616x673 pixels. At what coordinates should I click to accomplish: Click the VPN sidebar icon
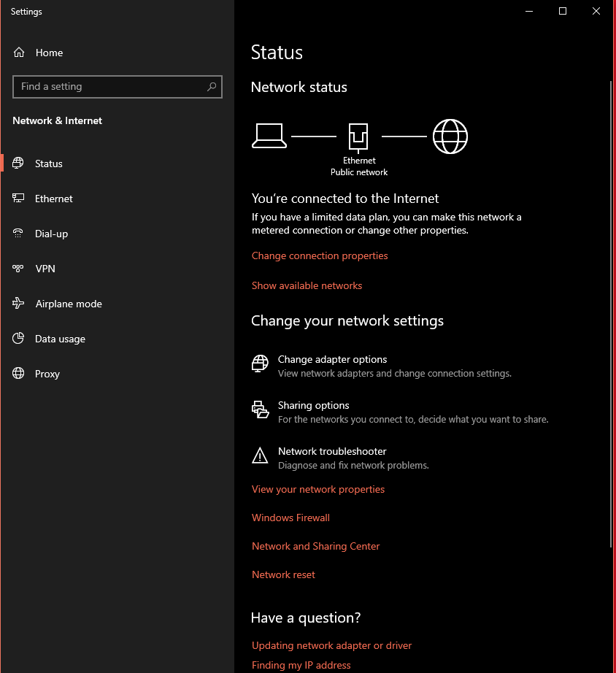pos(18,269)
